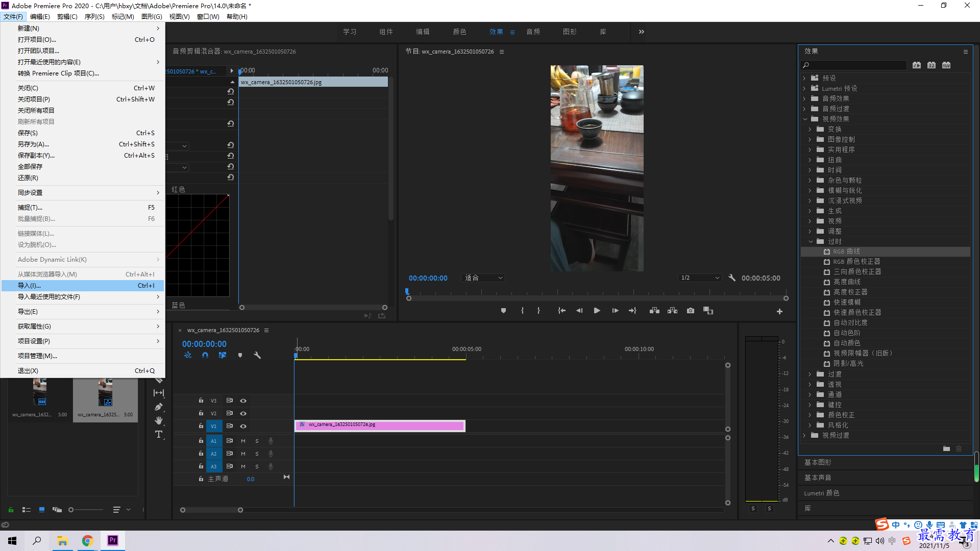The image size is (980, 551).
Task: Click the Program monitor playhead scrubber
Action: pos(407,291)
